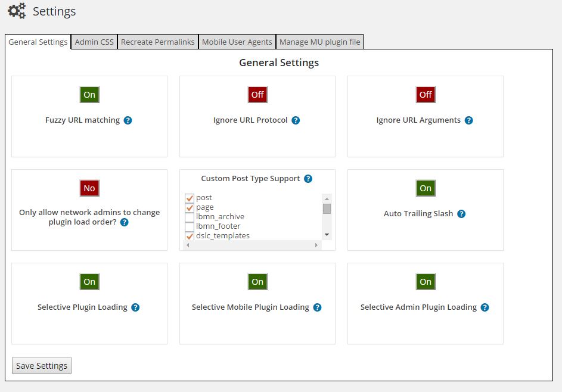Click the Custom Post Type Support label

(x=250, y=179)
